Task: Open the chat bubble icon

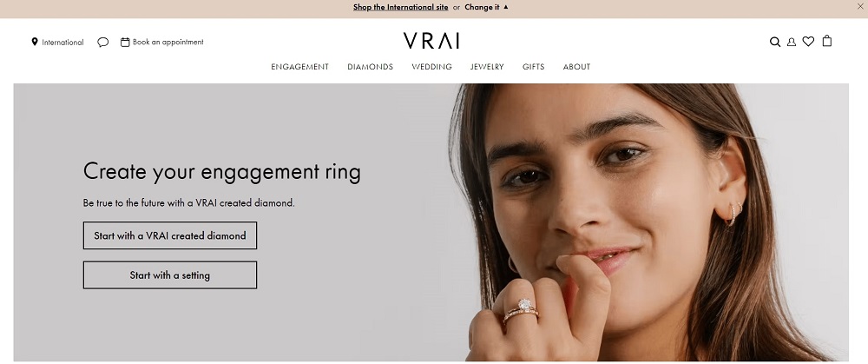Action: pyautogui.click(x=103, y=42)
